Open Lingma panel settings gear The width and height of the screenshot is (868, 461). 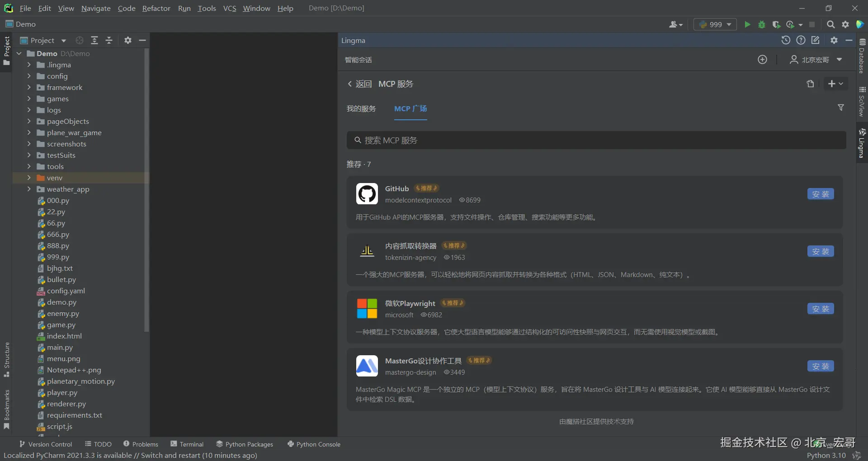click(834, 40)
